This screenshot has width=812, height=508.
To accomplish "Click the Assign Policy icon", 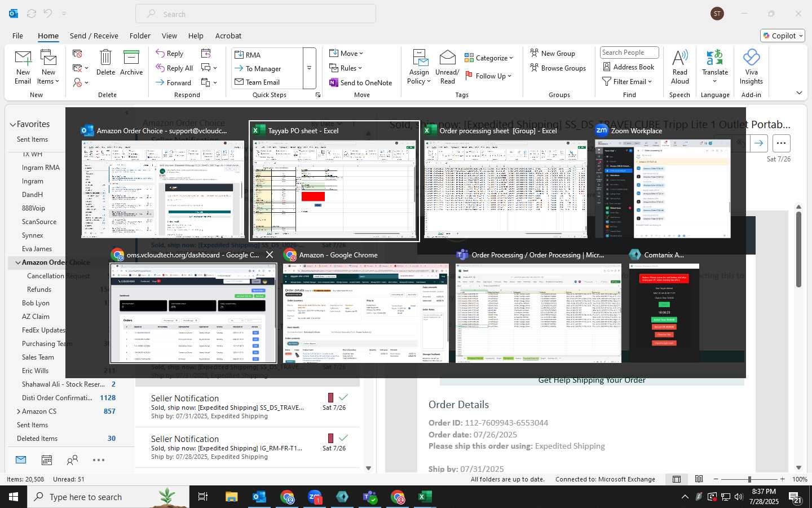I will (420, 58).
